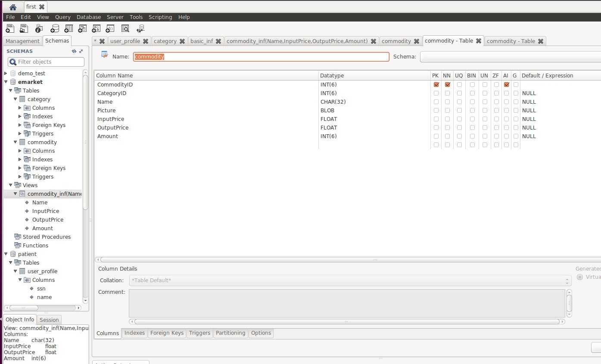
Task: Create a new view using the toolbar
Action: pyautogui.click(x=82, y=28)
